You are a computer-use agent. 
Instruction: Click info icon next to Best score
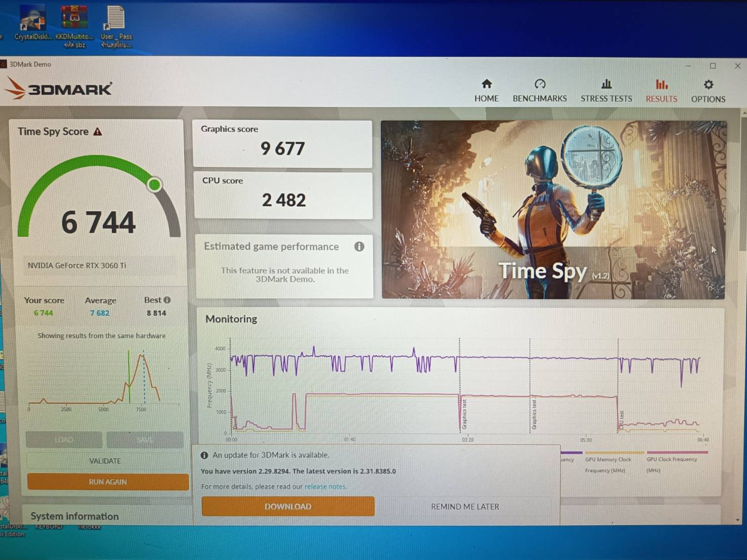[x=167, y=300]
